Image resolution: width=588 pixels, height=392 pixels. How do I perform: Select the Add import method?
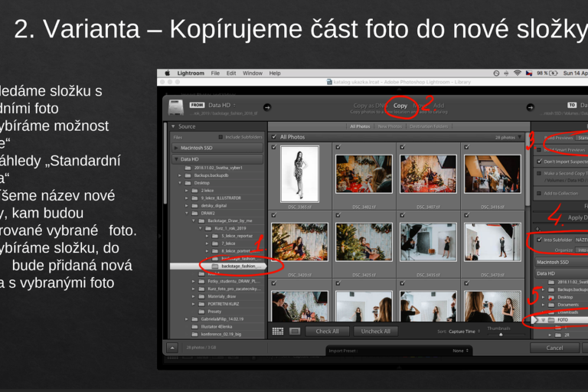[x=439, y=106]
